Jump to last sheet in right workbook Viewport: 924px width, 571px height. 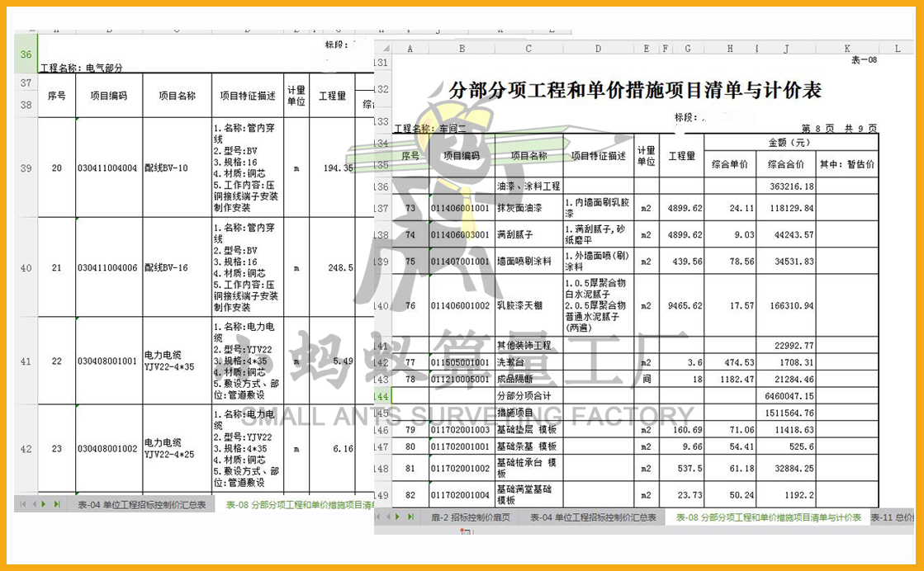coord(410,517)
